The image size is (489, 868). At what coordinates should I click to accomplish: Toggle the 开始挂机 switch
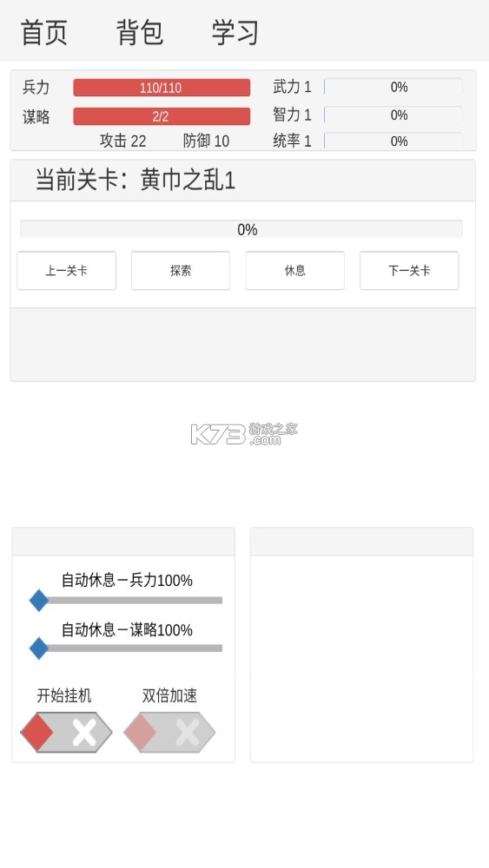click(67, 733)
